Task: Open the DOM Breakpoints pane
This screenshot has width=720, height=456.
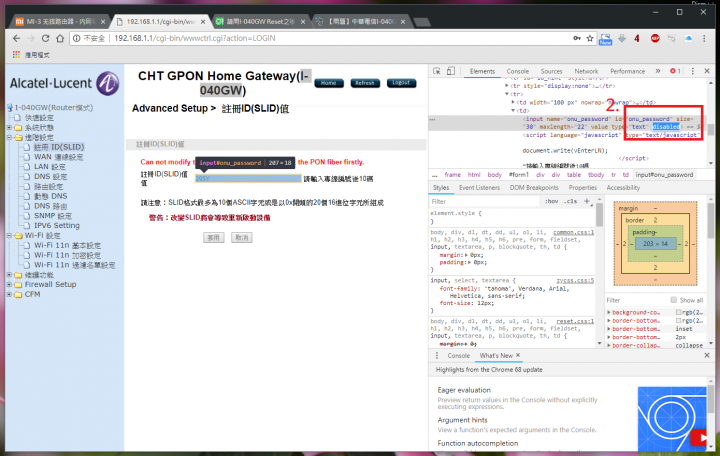Action: click(x=534, y=188)
